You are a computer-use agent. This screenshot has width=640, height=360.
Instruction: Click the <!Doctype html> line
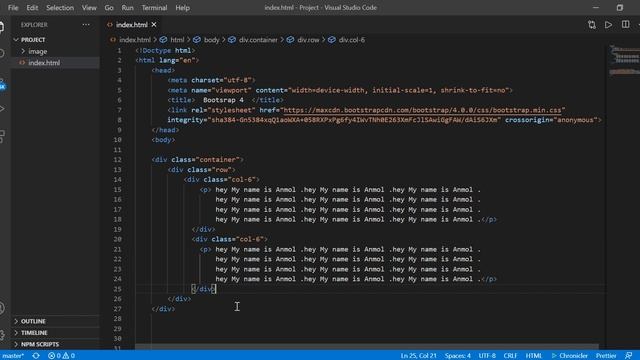coord(165,51)
